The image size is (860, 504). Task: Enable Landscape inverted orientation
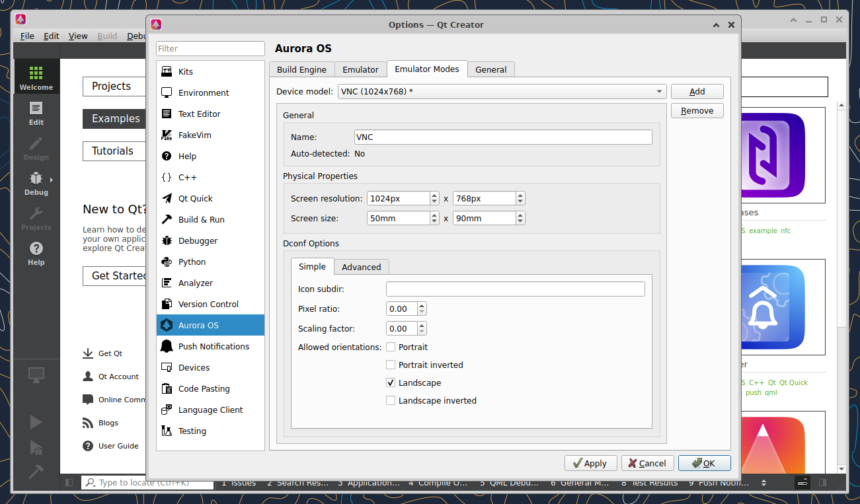[391, 400]
